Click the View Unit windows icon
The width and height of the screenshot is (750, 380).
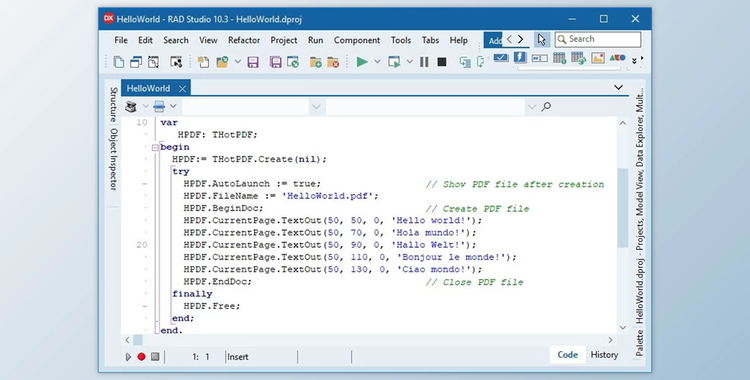click(x=136, y=62)
